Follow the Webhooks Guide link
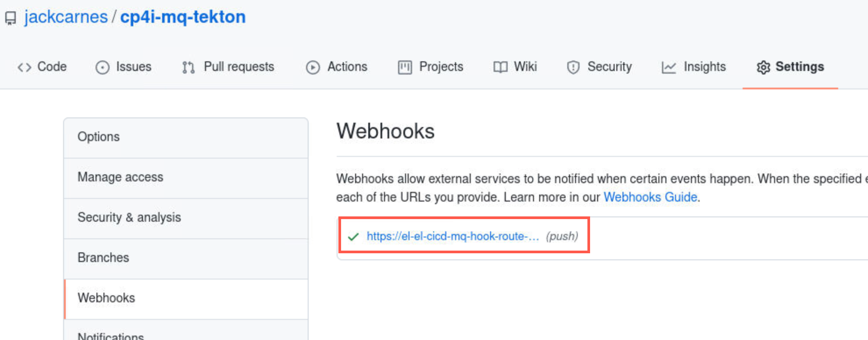 [x=650, y=197]
